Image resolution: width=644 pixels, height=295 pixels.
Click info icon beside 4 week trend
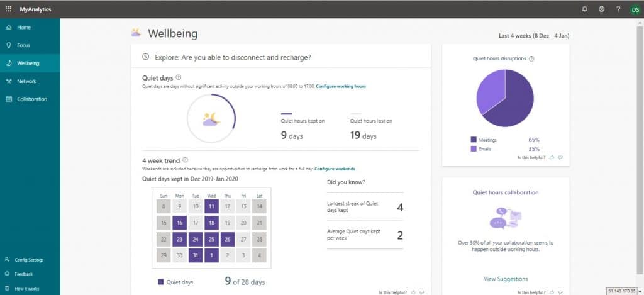185,160
